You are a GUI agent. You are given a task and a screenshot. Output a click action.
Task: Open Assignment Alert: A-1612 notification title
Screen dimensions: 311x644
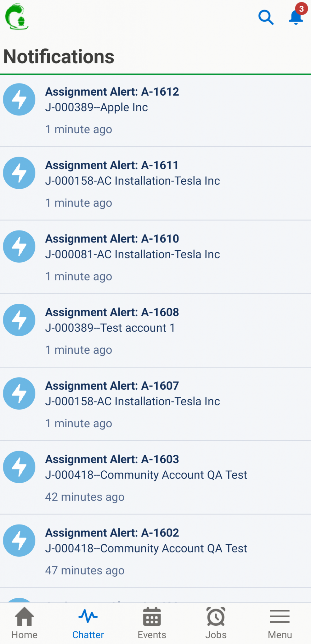[112, 92]
